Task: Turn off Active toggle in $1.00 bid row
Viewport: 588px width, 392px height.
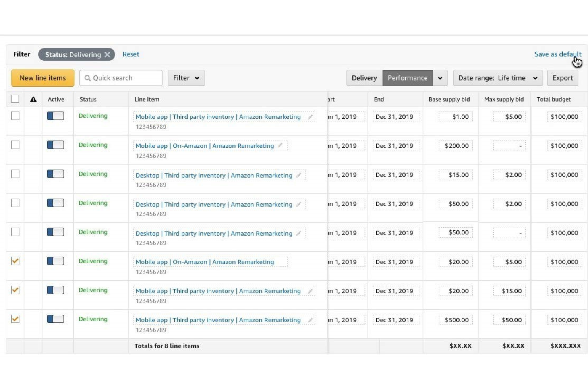Action: coord(56,116)
